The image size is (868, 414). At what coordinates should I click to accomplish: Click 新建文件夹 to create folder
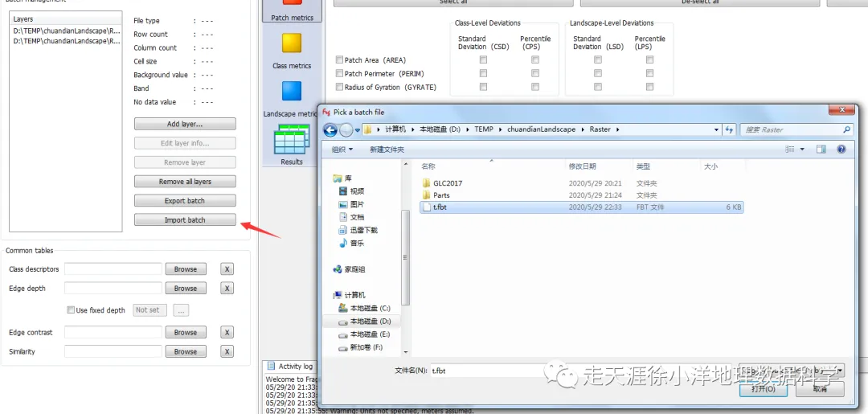(387, 150)
